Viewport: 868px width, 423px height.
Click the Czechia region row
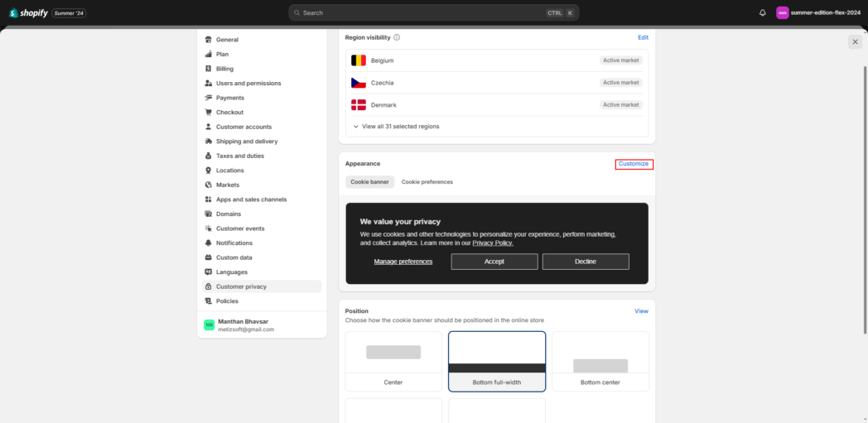497,83
